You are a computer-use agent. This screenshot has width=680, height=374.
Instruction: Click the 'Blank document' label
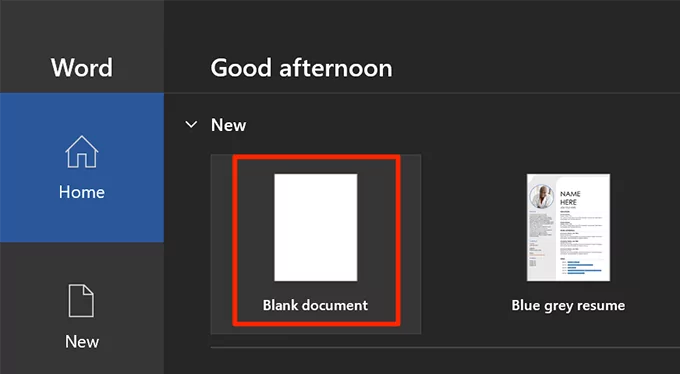point(315,305)
